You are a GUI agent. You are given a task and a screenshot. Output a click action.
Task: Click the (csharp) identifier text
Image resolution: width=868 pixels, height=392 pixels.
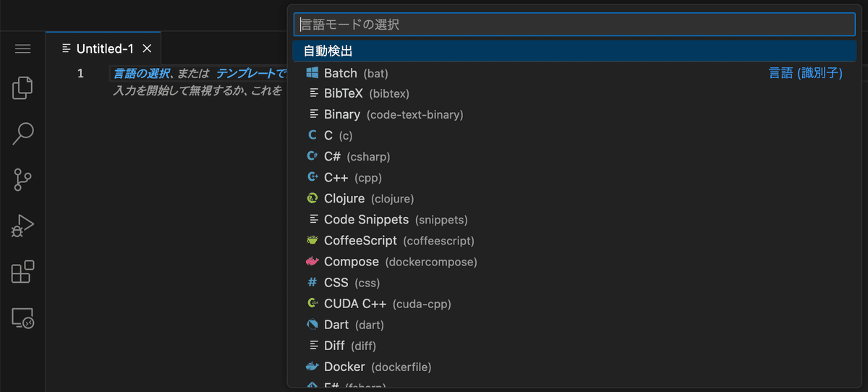(369, 157)
